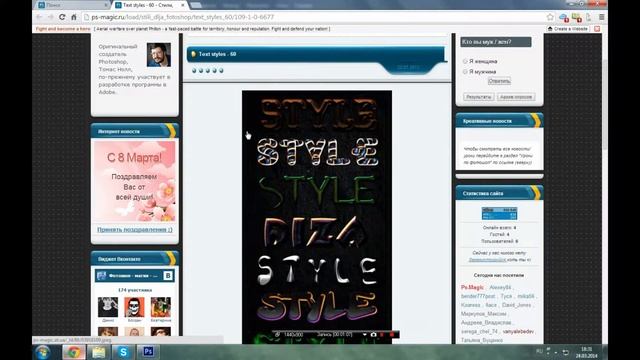The image size is (640, 360).
Task: Open the Windows Start menu
Action: tap(42, 352)
